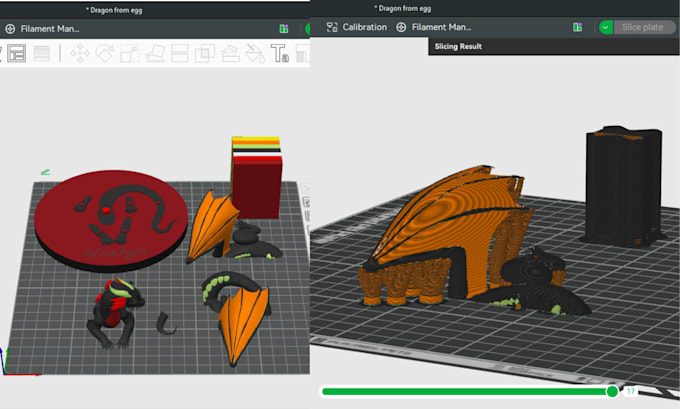Select the Scale tool icon

129,54
